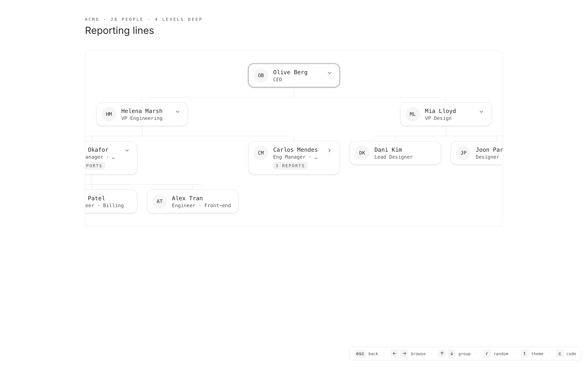The width and height of the screenshot is (588, 367).
Task: Collapse Helena Marsh's team using the chevron
Action: coord(178,112)
